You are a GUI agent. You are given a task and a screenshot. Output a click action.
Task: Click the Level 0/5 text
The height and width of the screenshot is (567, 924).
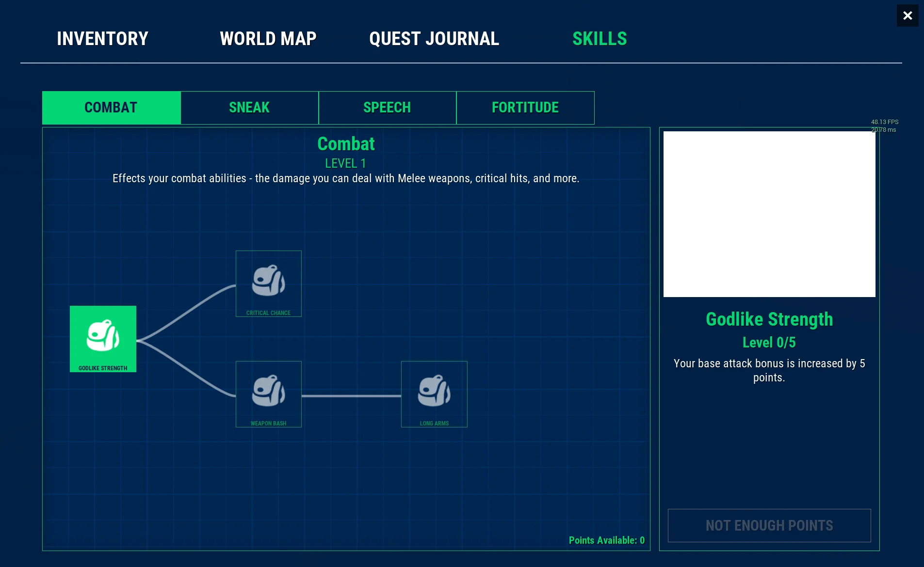pos(769,343)
